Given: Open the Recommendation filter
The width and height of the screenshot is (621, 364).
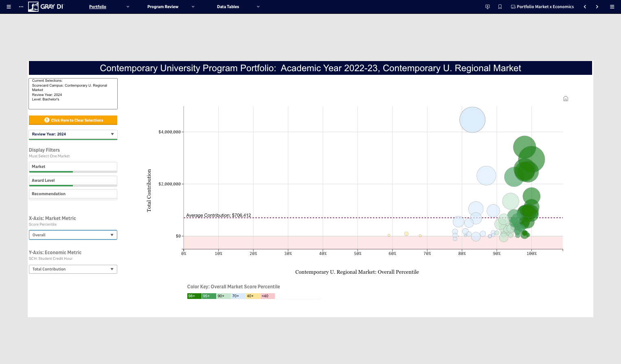Looking at the screenshot, I should click(73, 194).
